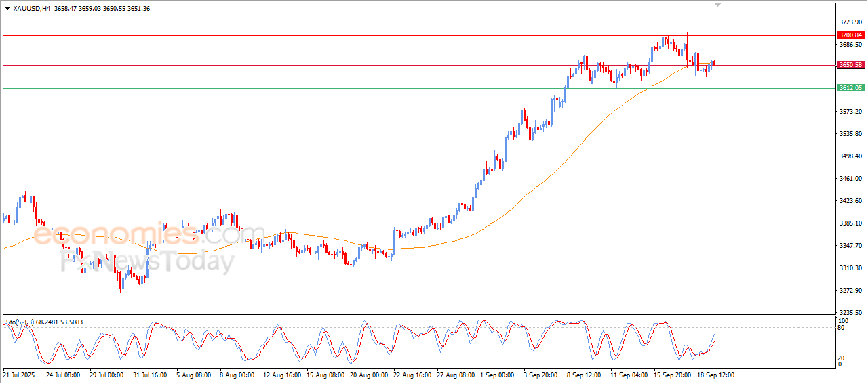This screenshot has width=868, height=384.
Task: Click the 3573.20 price axis value
Action: [850, 111]
